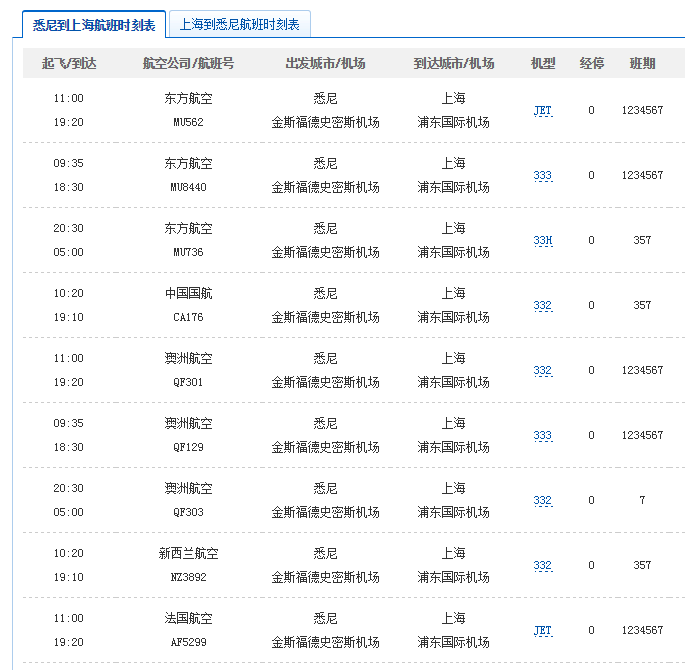The width and height of the screenshot is (685, 670).
Task: Click schedule 357 in MU736 row
Action: [642, 240]
